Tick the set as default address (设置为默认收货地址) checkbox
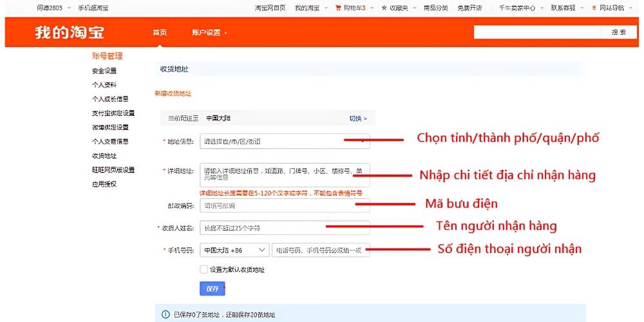Screen dimensions: 644x322 204,269
